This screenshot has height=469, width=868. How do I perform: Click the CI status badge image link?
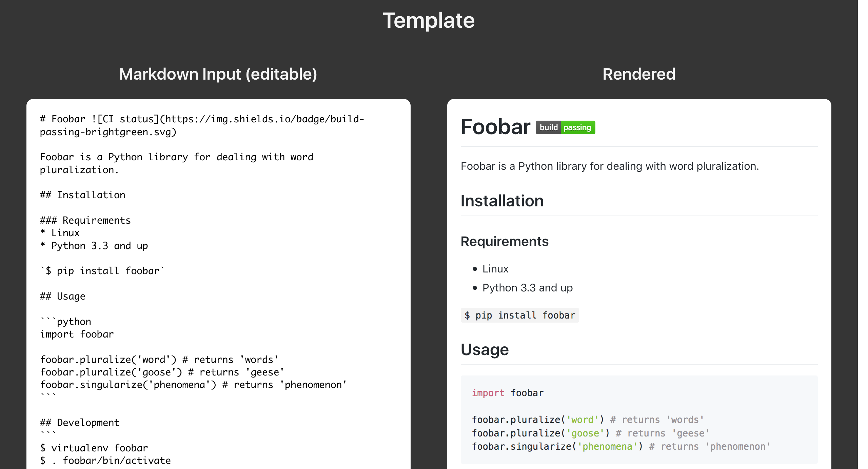(263, 119)
